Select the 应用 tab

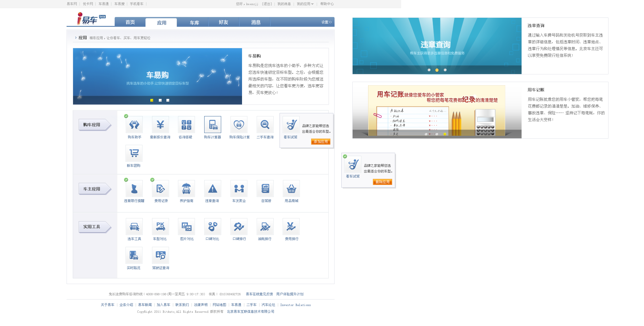pyautogui.click(x=161, y=23)
